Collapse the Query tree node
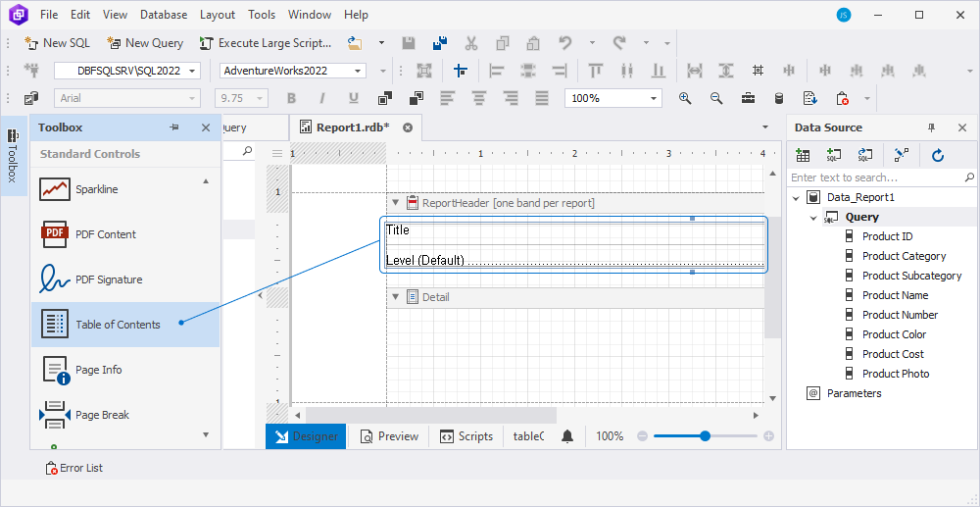The image size is (980, 507). [x=813, y=218]
